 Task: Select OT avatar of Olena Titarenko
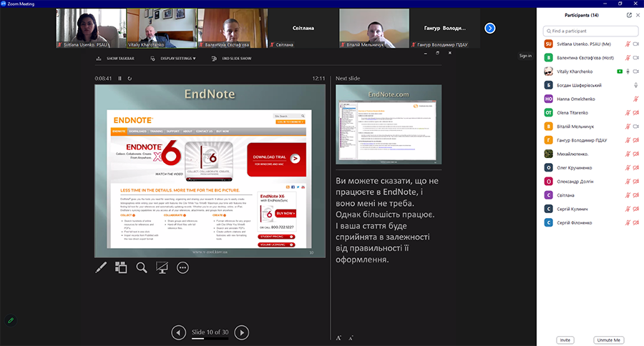coord(548,113)
